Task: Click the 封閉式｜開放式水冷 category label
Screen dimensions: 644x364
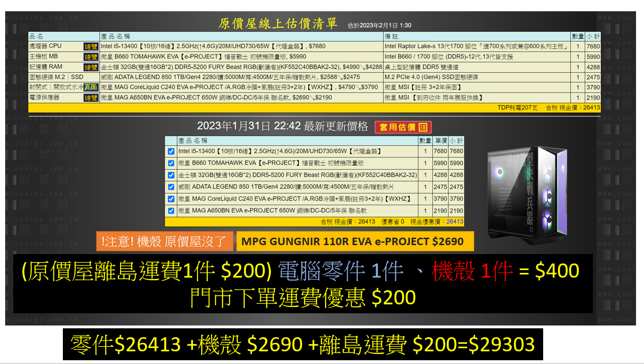Action: (56, 87)
